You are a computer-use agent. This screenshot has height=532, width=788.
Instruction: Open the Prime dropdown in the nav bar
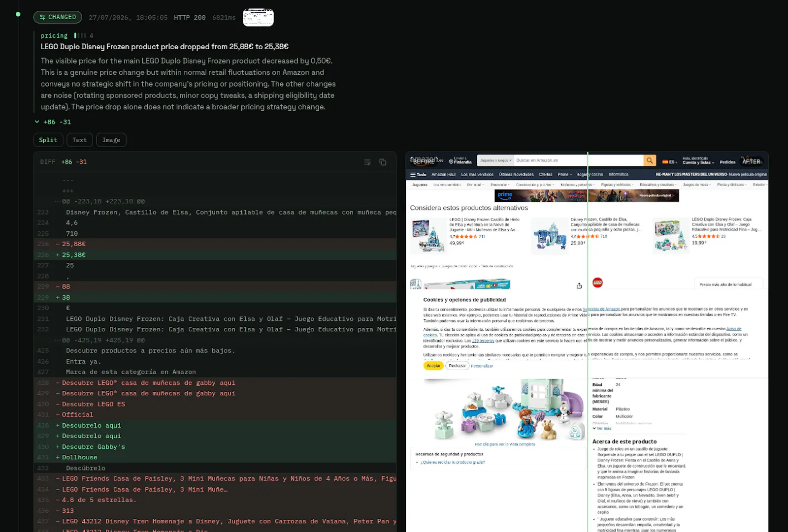coord(564,174)
